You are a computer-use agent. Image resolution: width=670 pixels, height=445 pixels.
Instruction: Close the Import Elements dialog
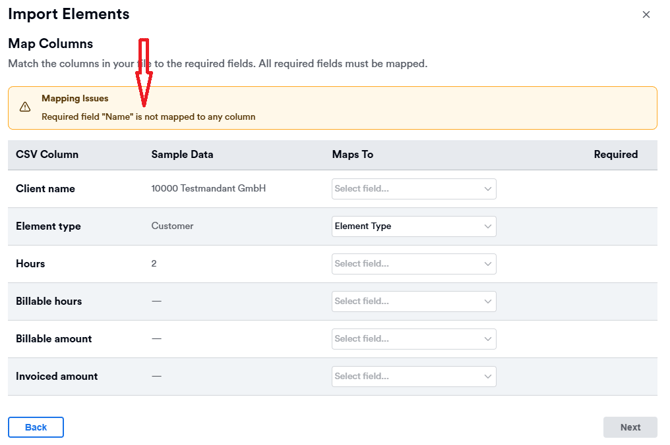pos(646,15)
